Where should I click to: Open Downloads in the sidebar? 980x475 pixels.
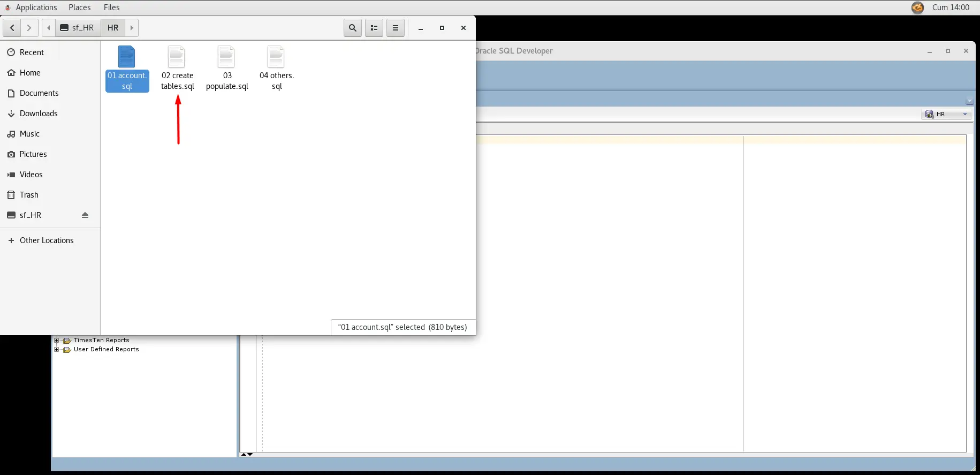click(x=39, y=114)
